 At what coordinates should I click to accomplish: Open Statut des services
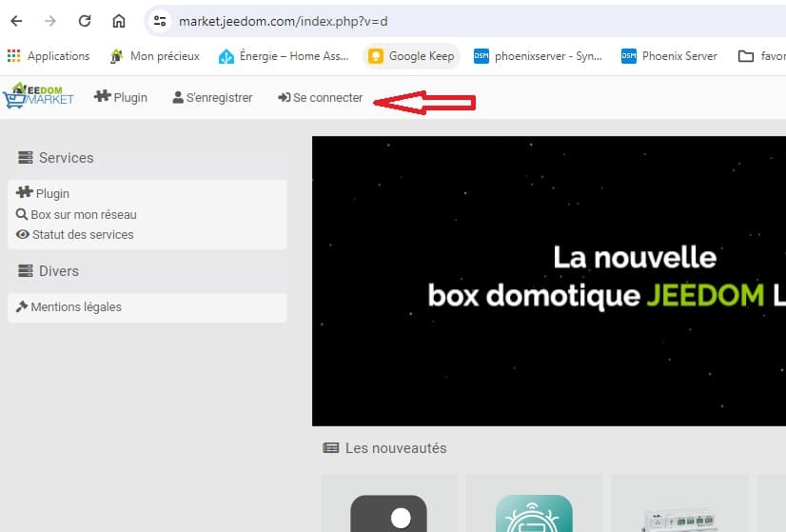point(74,235)
